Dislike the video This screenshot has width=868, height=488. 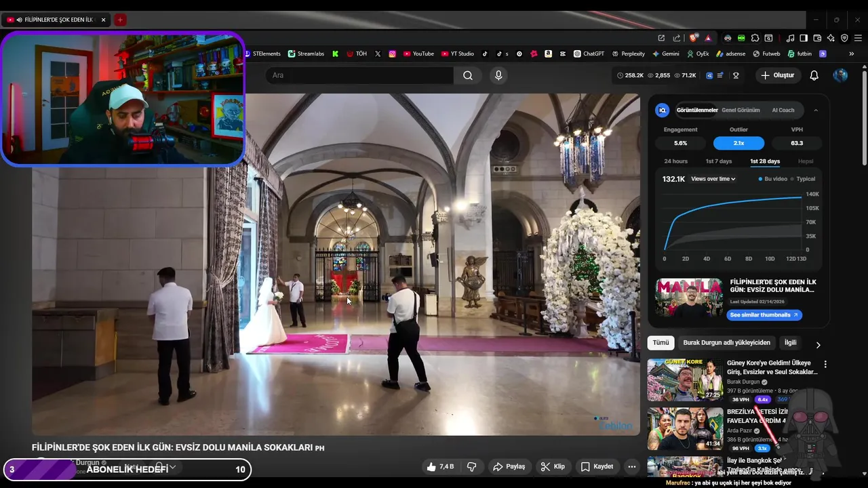(472, 466)
